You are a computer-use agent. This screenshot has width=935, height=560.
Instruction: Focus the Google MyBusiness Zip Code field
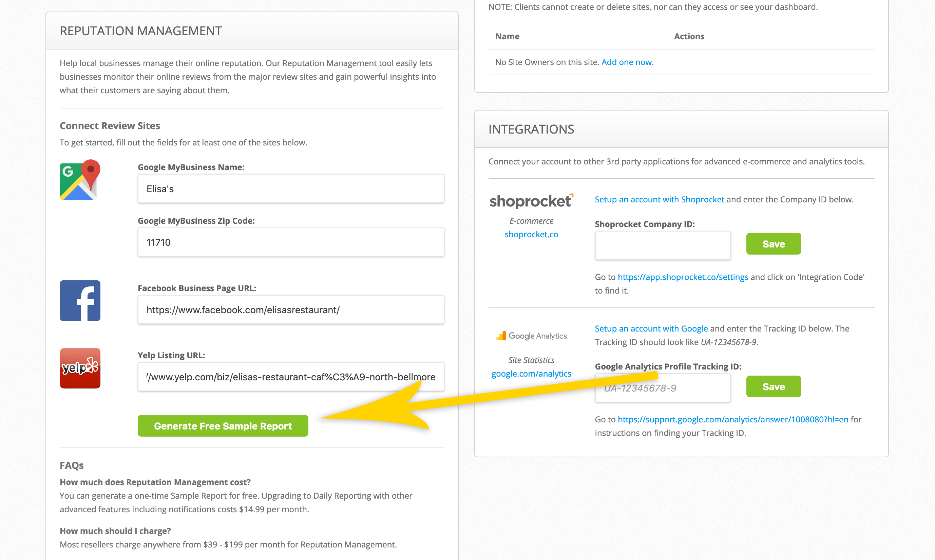(291, 242)
